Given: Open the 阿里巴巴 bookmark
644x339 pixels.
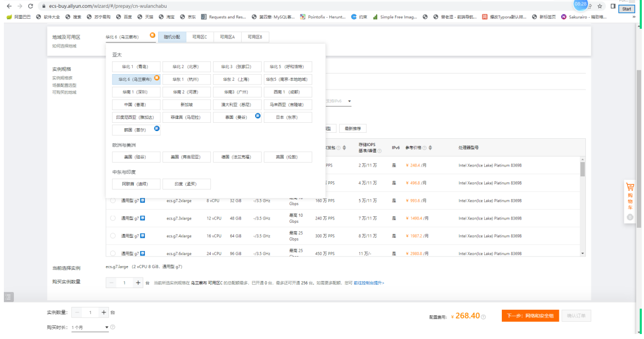Looking at the screenshot, I should (x=18, y=17).
